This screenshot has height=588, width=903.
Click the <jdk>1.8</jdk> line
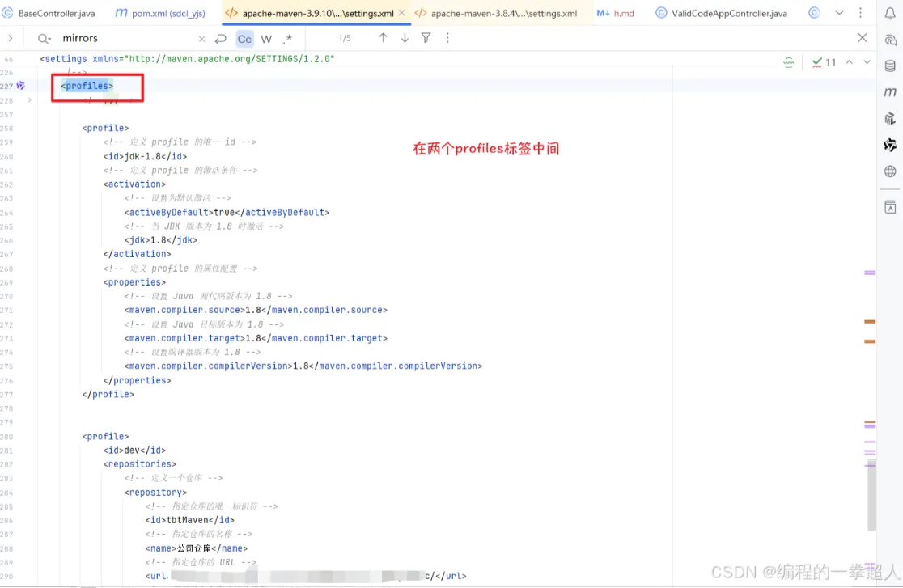click(161, 240)
